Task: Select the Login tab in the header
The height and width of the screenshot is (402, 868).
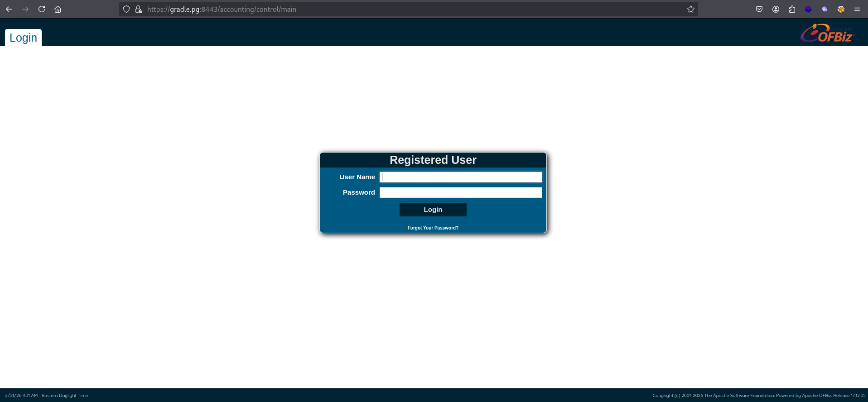Action: click(23, 38)
